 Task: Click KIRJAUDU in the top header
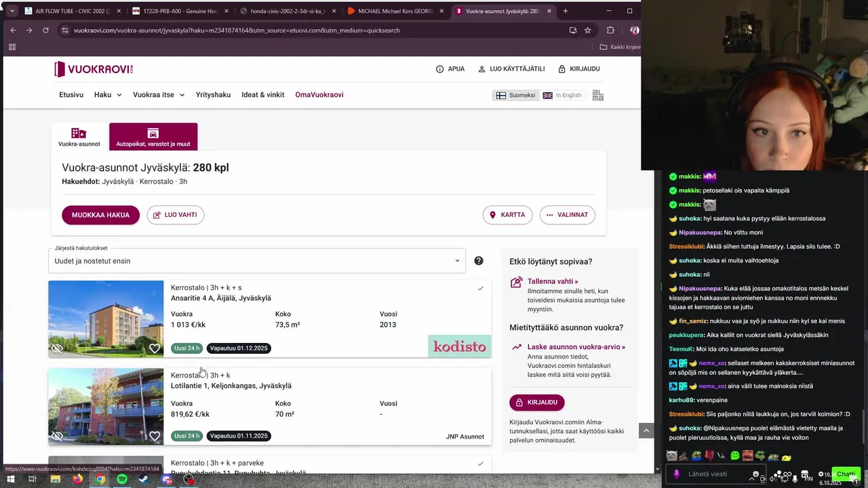coord(579,69)
